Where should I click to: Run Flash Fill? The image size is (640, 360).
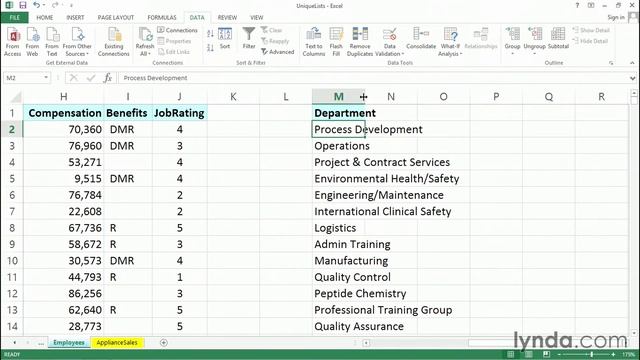[336, 42]
